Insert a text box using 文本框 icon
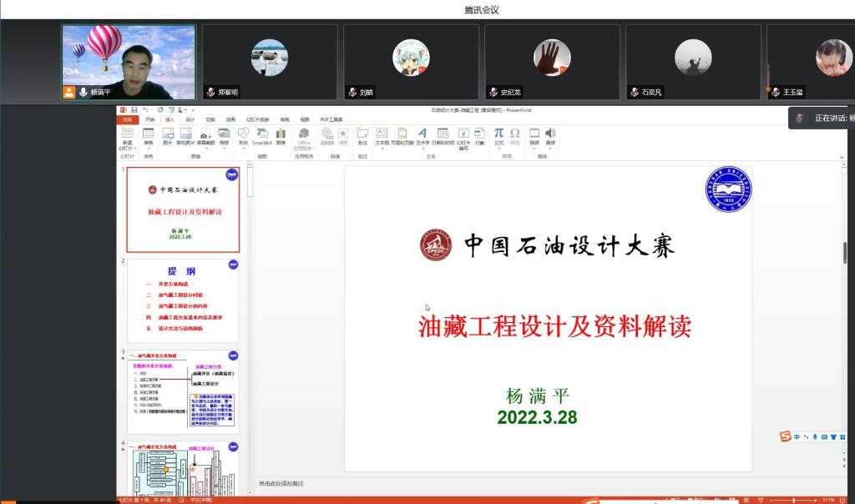 tap(382, 134)
